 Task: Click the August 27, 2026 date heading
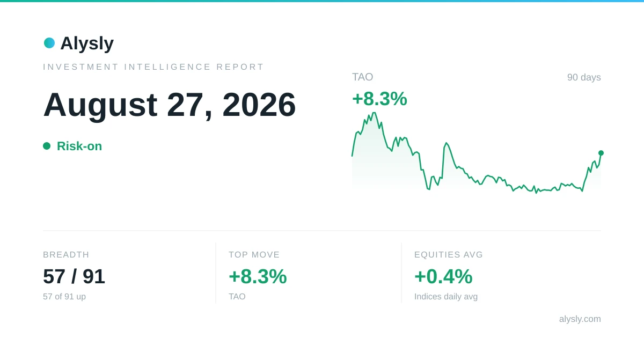170,104
